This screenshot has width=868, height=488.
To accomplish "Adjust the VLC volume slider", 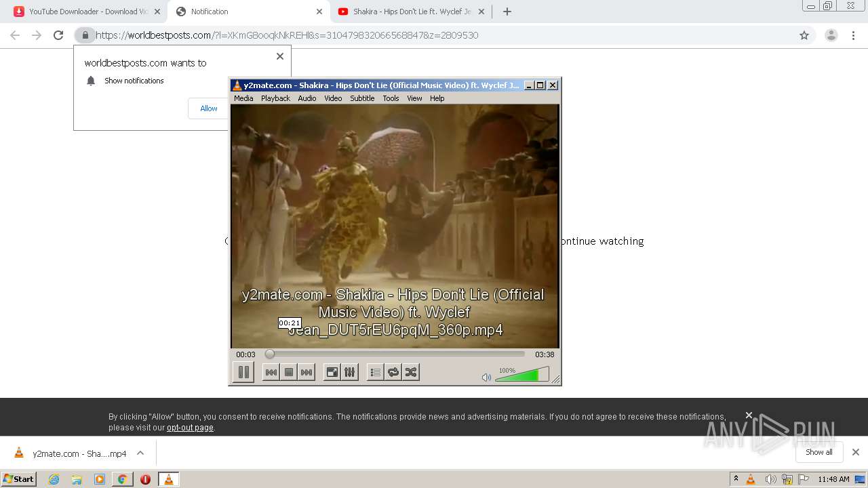I will pyautogui.click(x=522, y=374).
